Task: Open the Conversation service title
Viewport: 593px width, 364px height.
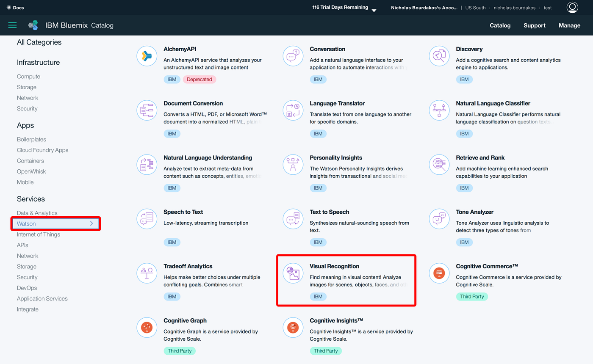Action: [327, 49]
